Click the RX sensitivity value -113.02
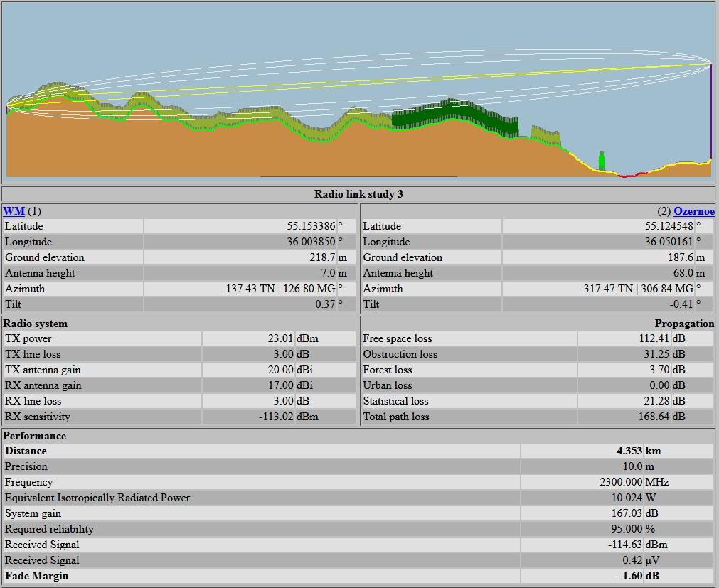 275,417
